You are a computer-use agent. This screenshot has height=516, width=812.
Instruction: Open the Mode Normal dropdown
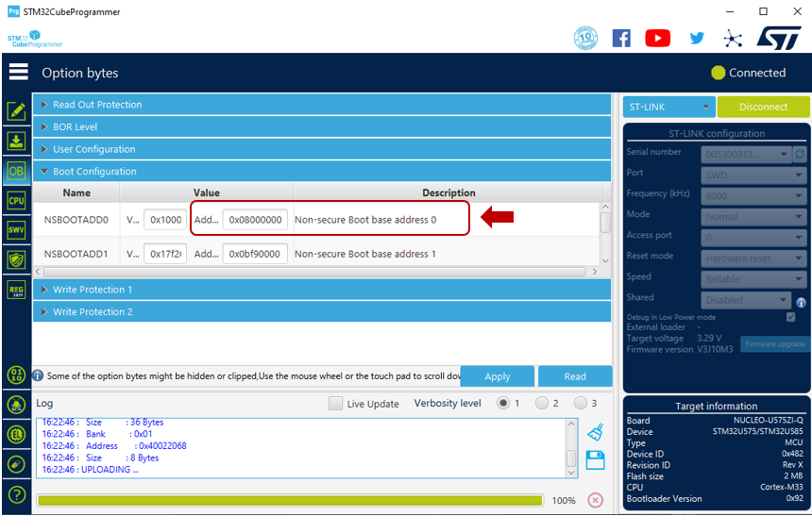click(x=753, y=216)
